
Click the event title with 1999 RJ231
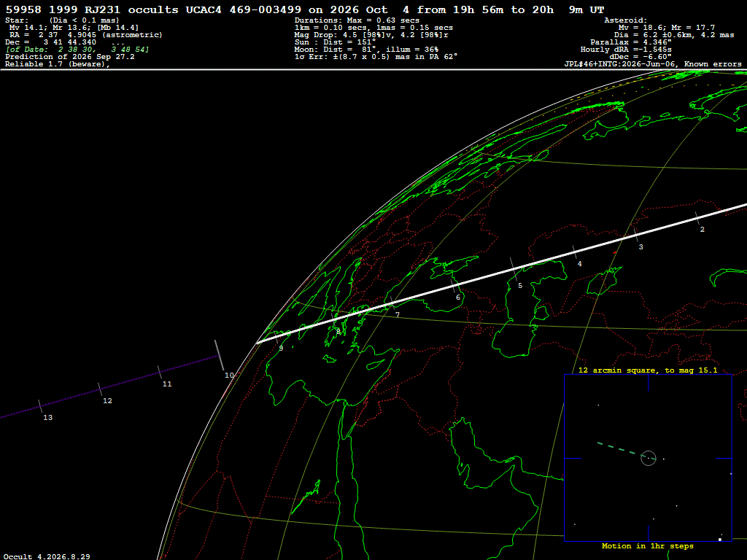305,9
